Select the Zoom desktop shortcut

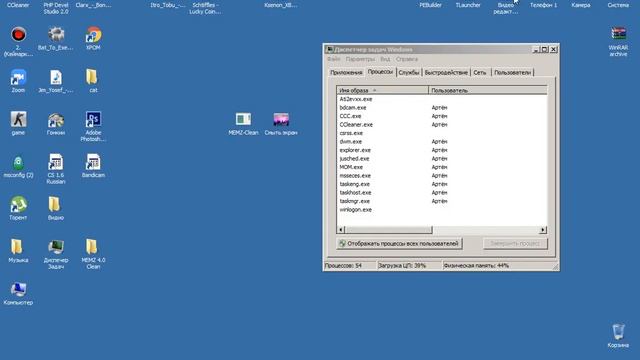(x=18, y=77)
